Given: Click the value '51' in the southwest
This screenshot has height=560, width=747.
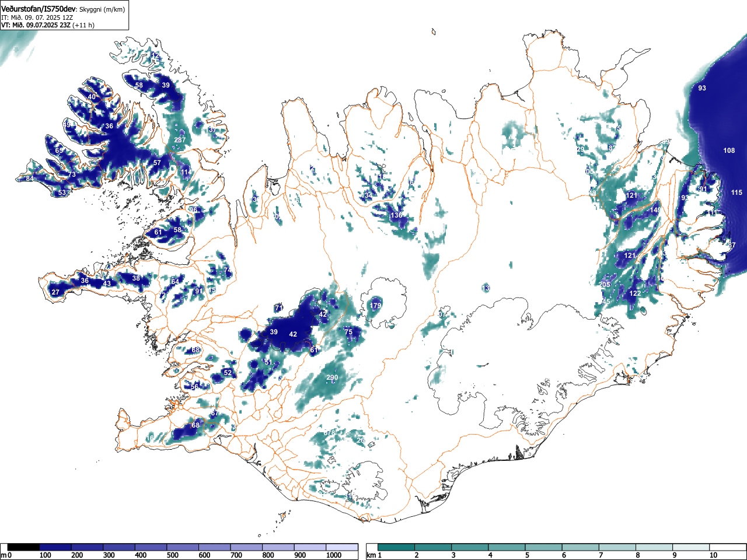Looking at the screenshot, I should click(268, 362).
